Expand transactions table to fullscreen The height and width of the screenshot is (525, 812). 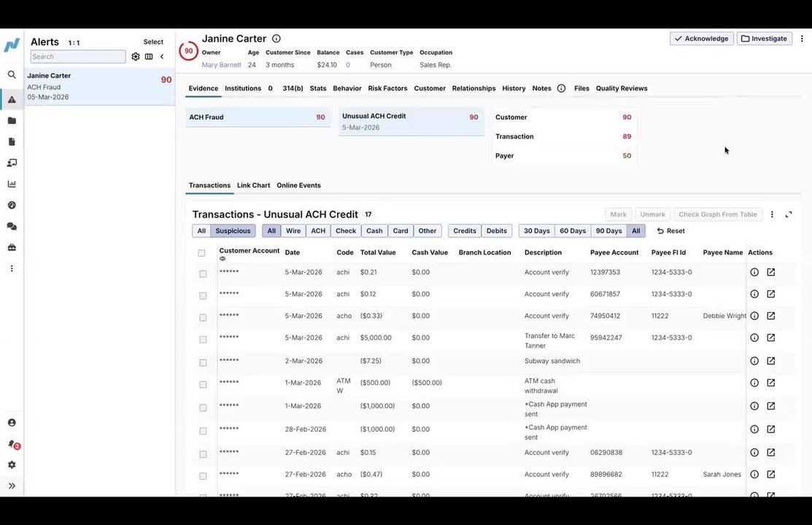pyautogui.click(x=789, y=214)
